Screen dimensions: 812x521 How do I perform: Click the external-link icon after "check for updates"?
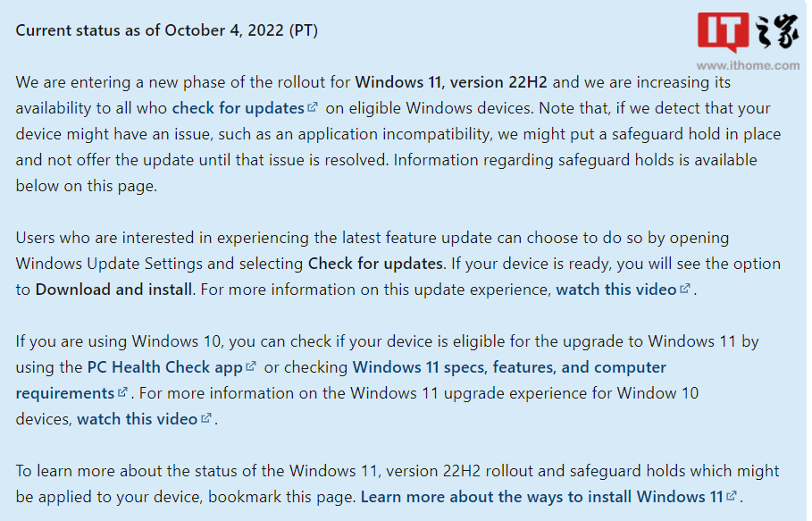coord(313,107)
